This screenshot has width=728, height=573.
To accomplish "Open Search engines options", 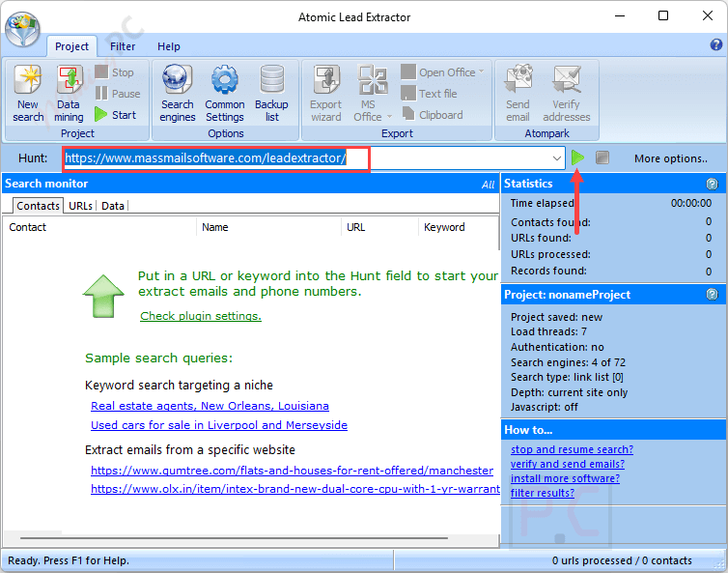I will 178,94.
